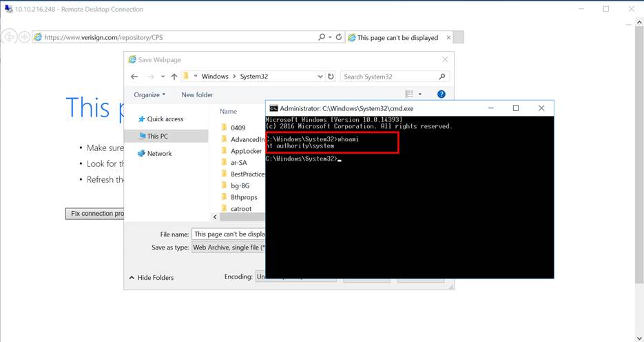Collapse the dialog with Hide Folders
This screenshot has width=644, height=342.
(x=151, y=277)
